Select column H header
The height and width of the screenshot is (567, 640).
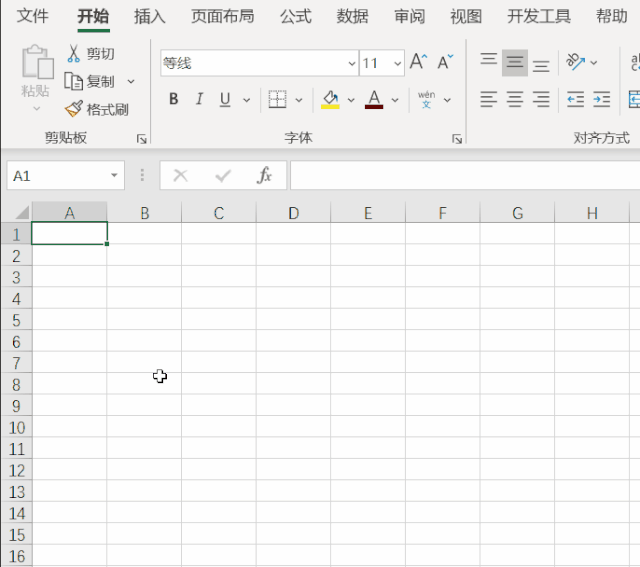[x=592, y=213]
